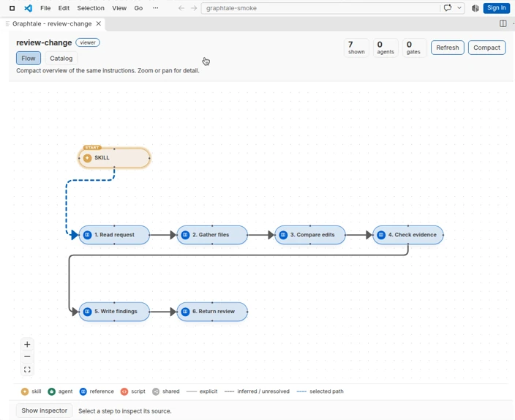515x420 pixels.
Task: Go forward with the right arrow
Action: 194,8
